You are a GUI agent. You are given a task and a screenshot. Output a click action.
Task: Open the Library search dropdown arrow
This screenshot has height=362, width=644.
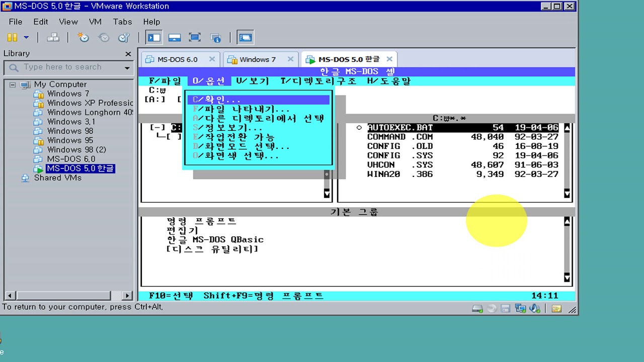tap(127, 68)
